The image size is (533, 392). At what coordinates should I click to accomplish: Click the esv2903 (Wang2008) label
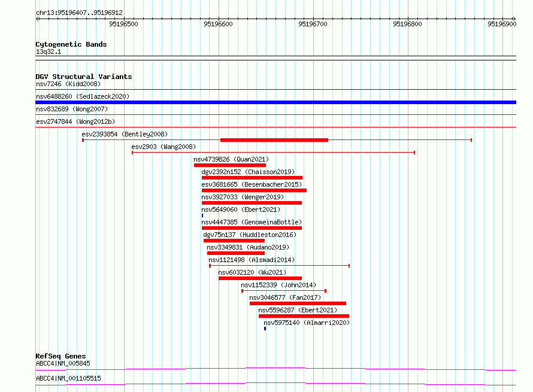click(x=163, y=147)
